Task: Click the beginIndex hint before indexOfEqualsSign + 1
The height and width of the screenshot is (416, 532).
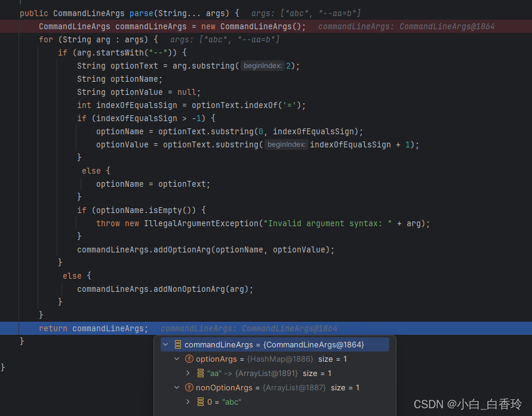Action: coord(286,144)
